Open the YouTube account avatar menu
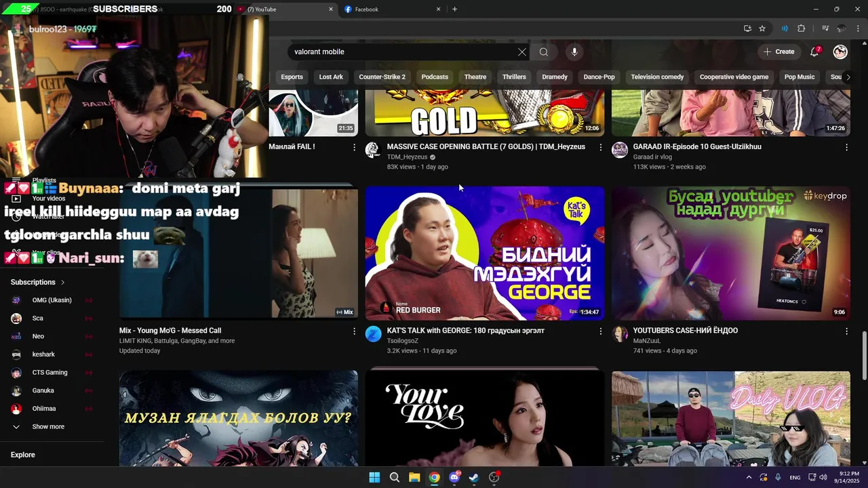Screen dimensions: 868x488 pos(840,52)
